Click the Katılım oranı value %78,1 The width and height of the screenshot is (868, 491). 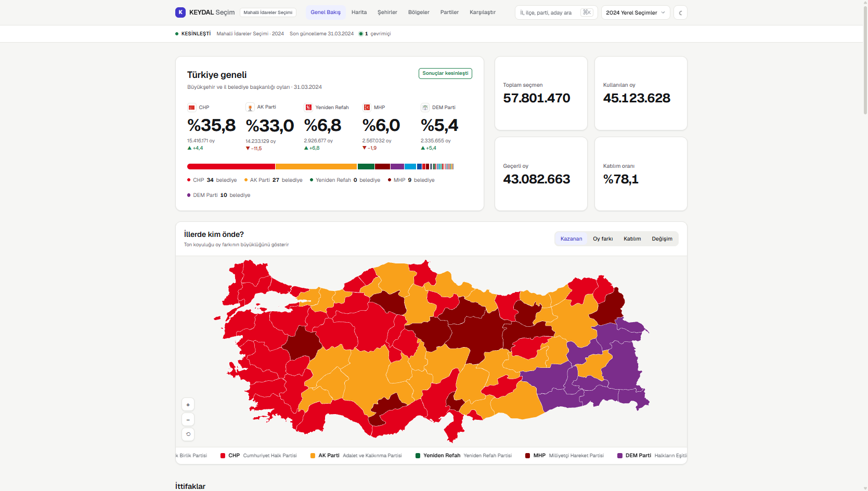tap(621, 179)
